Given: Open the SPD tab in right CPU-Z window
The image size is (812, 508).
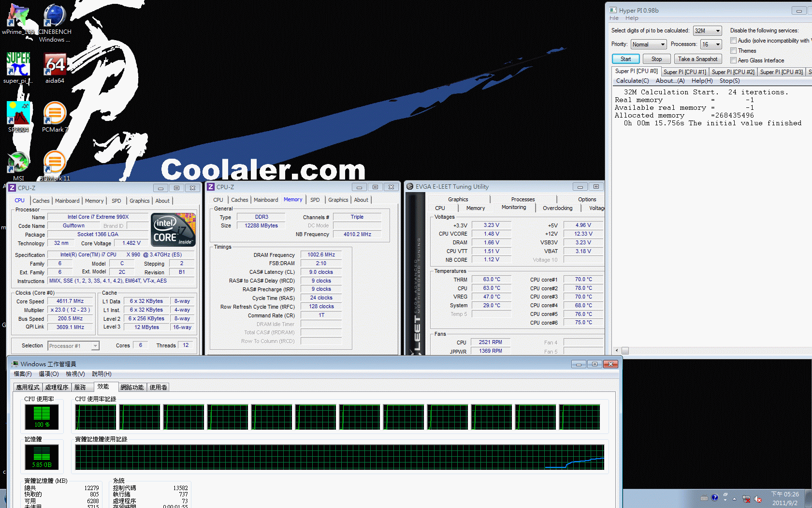Looking at the screenshot, I should [315, 200].
